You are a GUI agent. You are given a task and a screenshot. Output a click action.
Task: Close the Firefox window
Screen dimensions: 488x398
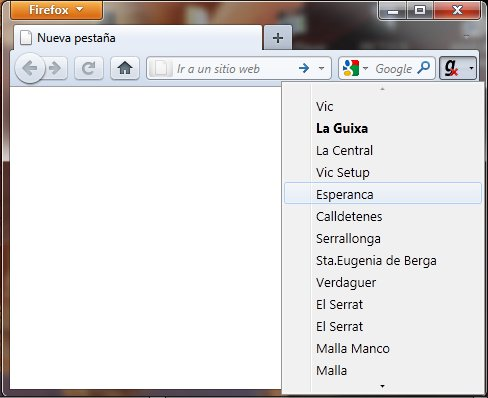click(457, 11)
